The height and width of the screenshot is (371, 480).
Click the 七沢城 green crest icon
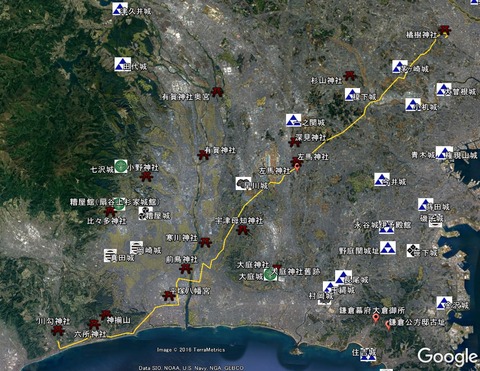pos(121,166)
